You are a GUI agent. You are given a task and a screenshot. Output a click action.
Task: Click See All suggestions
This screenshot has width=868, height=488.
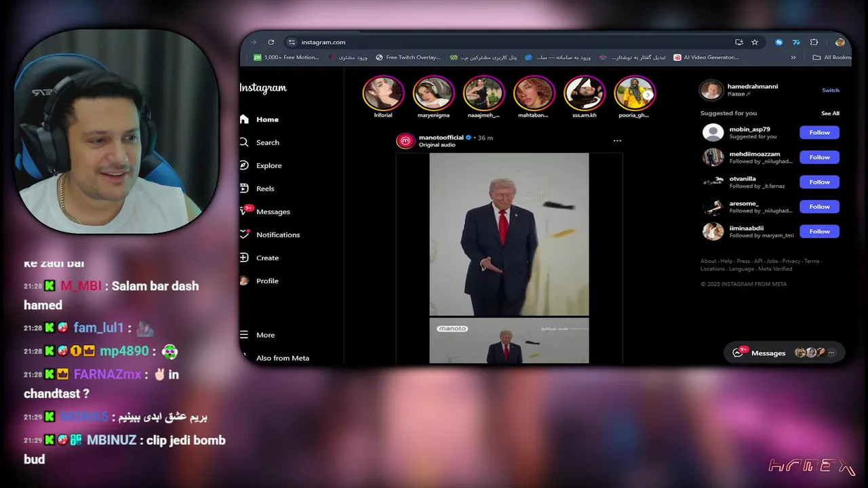[830, 113]
